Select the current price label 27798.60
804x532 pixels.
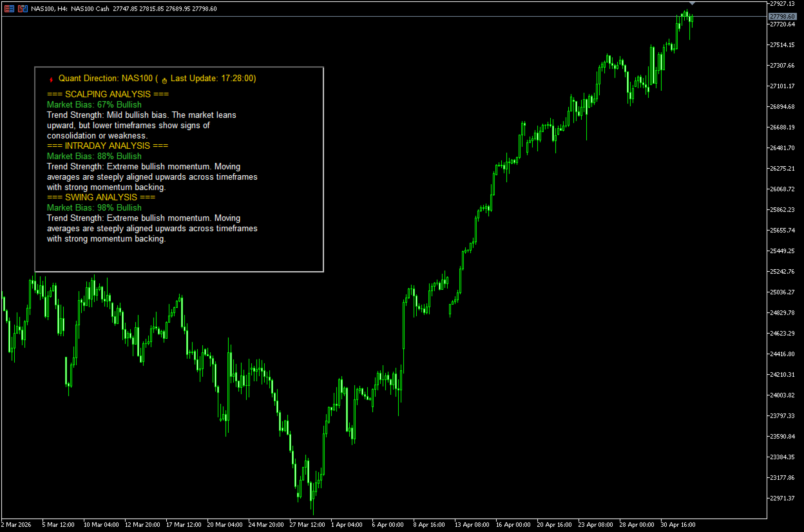782,16
